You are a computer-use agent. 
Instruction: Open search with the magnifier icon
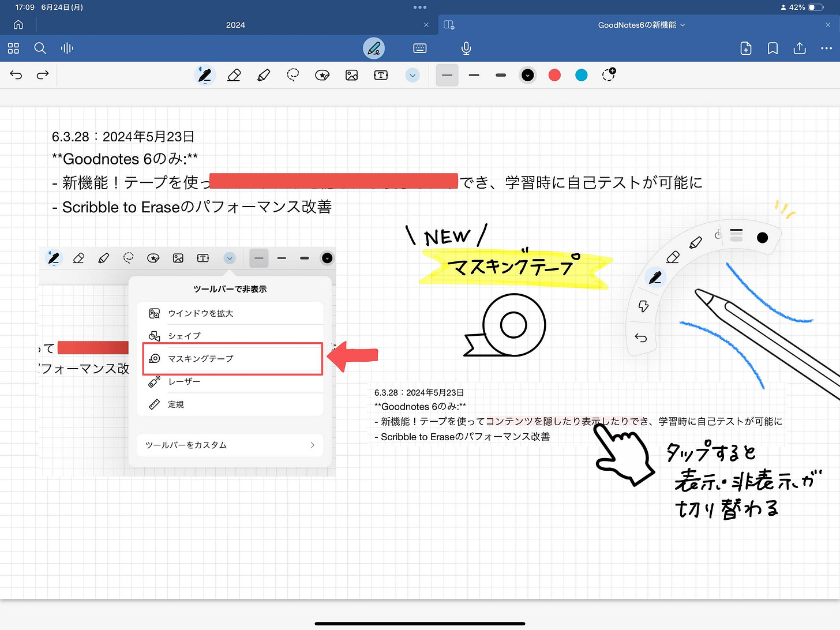pyautogui.click(x=40, y=48)
